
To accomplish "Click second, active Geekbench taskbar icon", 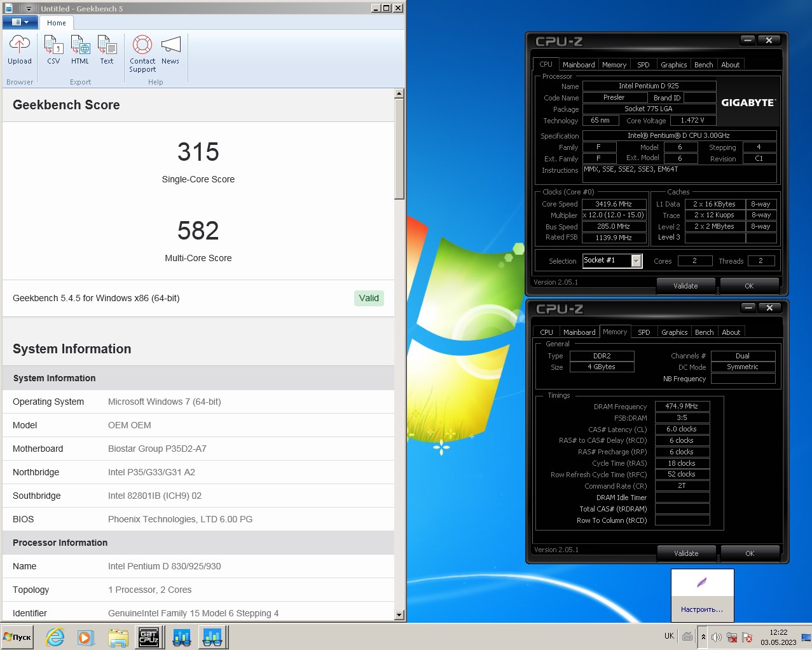I will click(x=212, y=637).
